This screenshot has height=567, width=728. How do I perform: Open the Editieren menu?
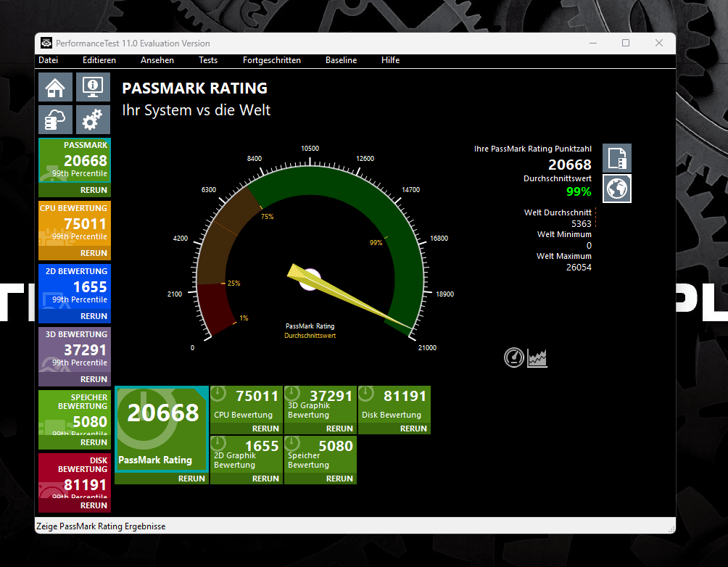[x=99, y=60]
